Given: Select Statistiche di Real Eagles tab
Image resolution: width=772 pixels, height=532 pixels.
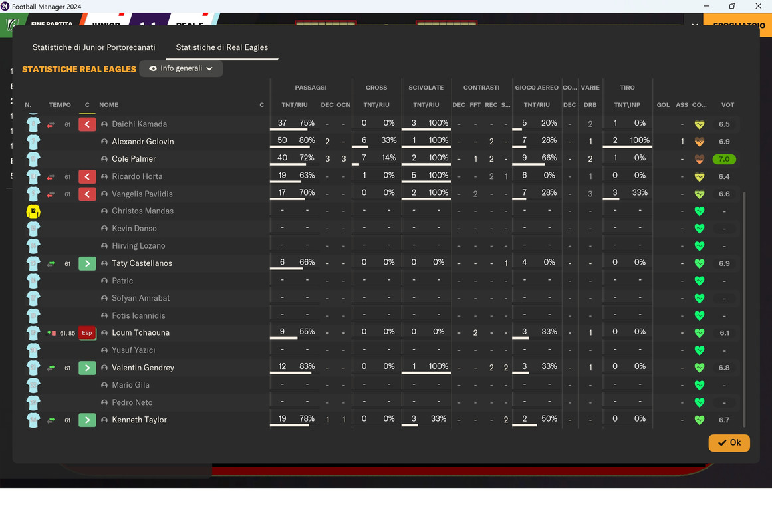Looking at the screenshot, I should coord(222,47).
